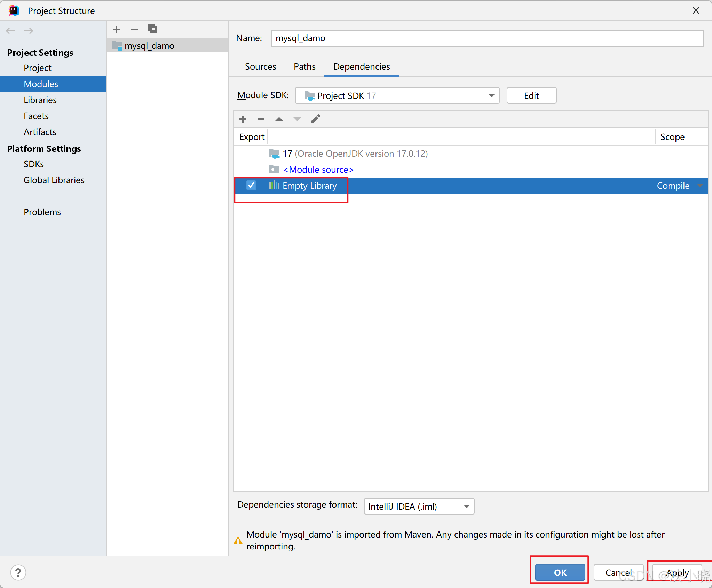Open help with the question mark icon
Image resolution: width=712 pixels, height=588 pixels.
[18, 572]
